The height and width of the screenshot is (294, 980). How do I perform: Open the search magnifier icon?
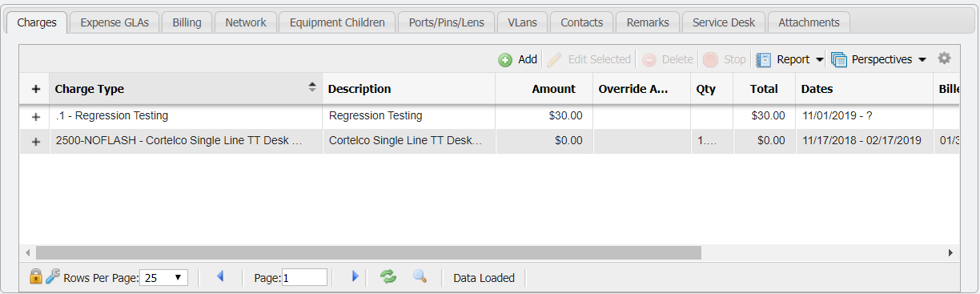(x=420, y=276)
